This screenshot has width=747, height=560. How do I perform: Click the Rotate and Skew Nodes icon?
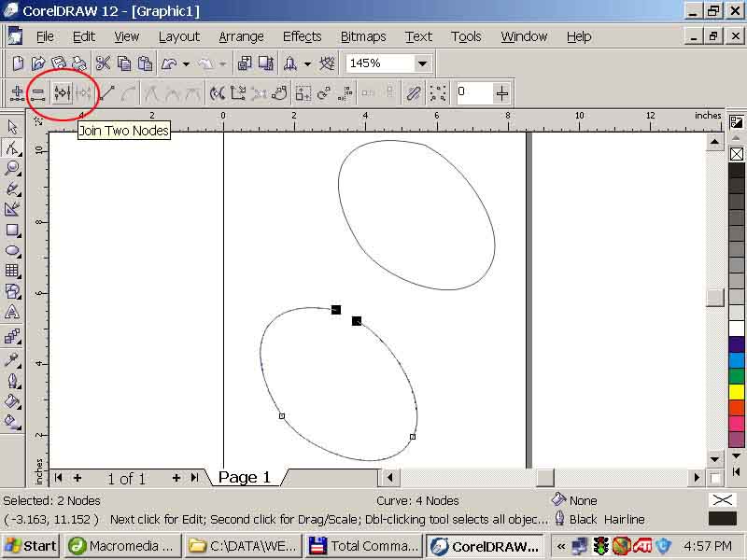(x=324, y=93)
